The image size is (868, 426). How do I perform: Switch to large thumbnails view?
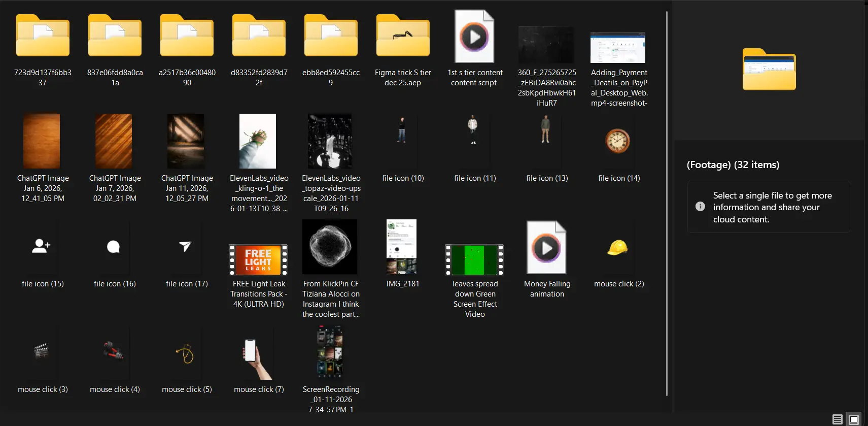(854, 419)
